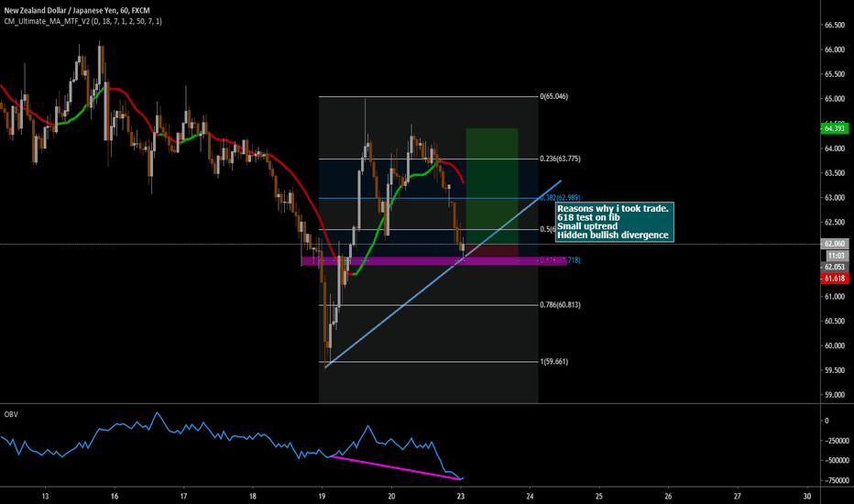Image resolution: width=854 pixels, height=504 pixels.
Task: Select the CM_Ultimate_MA_MTF_V2 indicator label
Action: click(x=82, y=21)
